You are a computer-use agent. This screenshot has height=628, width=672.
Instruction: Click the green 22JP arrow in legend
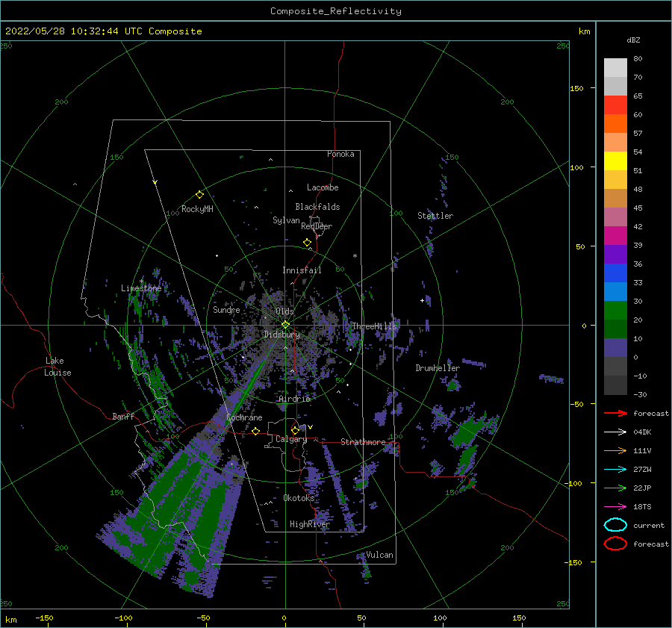pos(615,488)
